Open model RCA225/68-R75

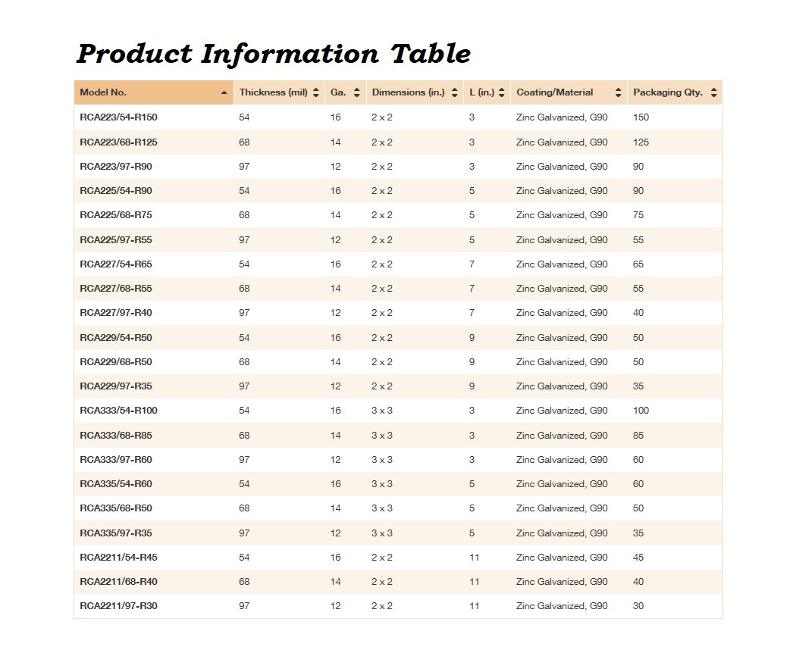click(x=116, y=215)
